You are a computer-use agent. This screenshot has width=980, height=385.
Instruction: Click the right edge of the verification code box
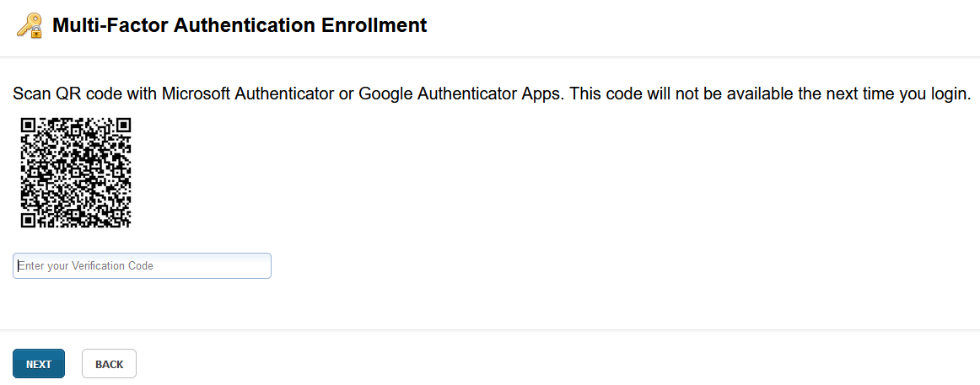tap(269, 266)
